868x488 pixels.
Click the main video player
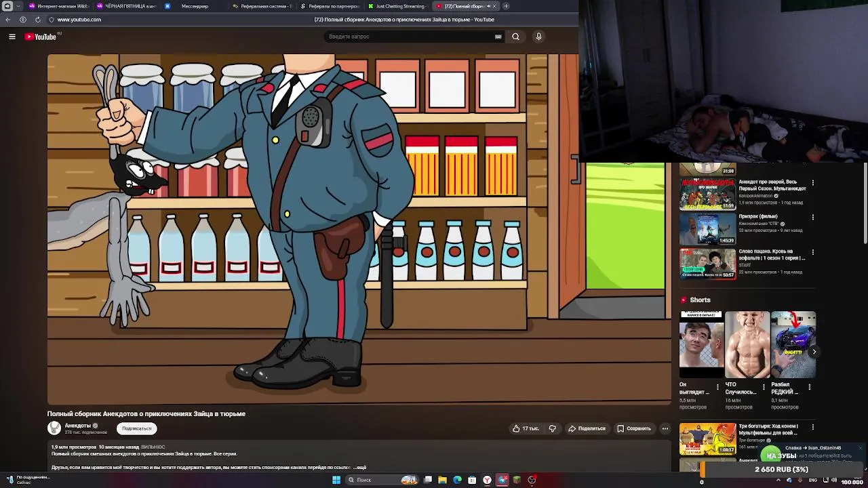point(359,229)
